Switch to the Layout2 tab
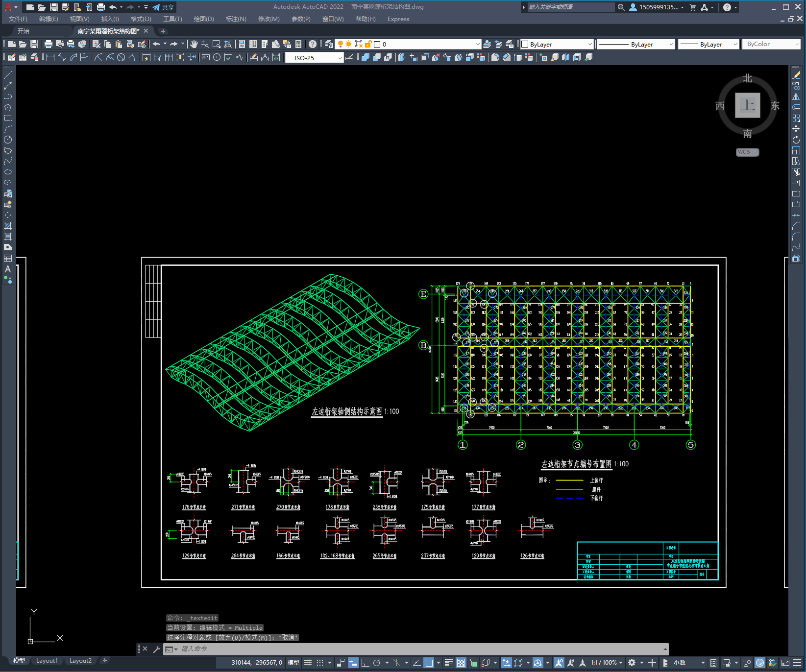This screenshot has width=806, height=672. coord(80,661)
